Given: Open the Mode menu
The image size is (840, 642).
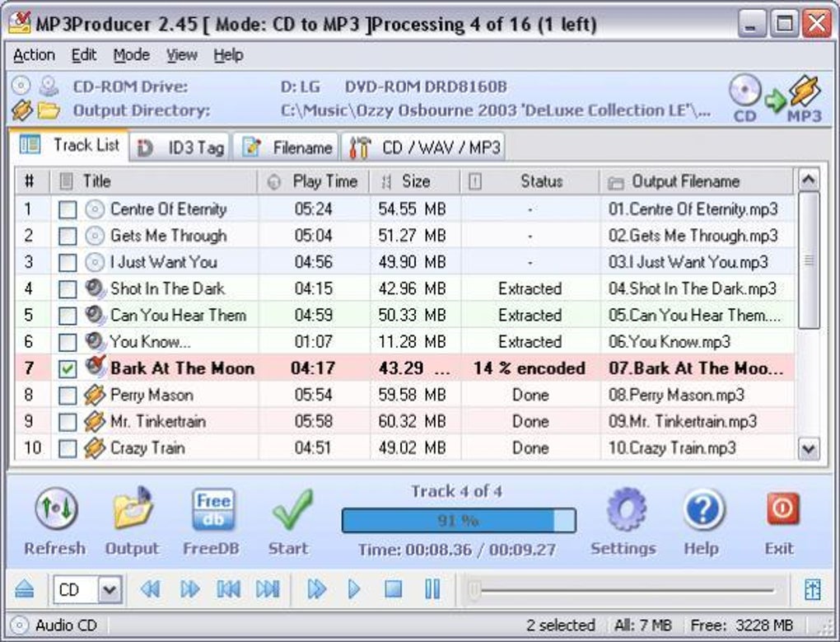Looking at the screenshot, I should 131,54.
